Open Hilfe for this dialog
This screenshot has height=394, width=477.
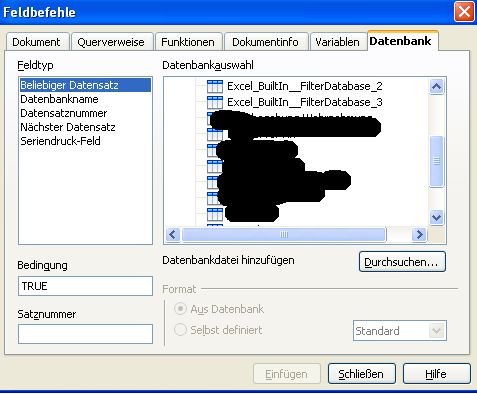click(437, 374)
